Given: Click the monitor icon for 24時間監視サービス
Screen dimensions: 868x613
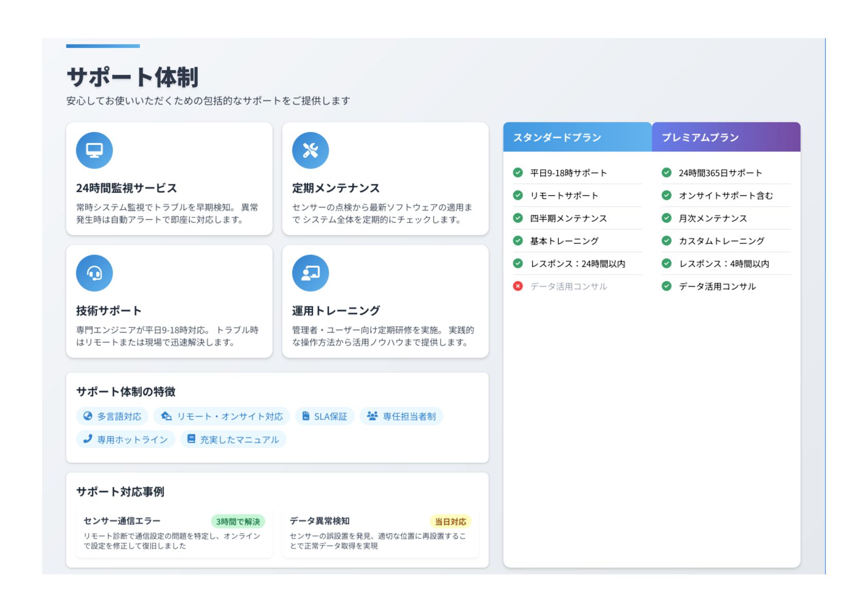Looking at the screenshot, I should click(x=94, y=150).
